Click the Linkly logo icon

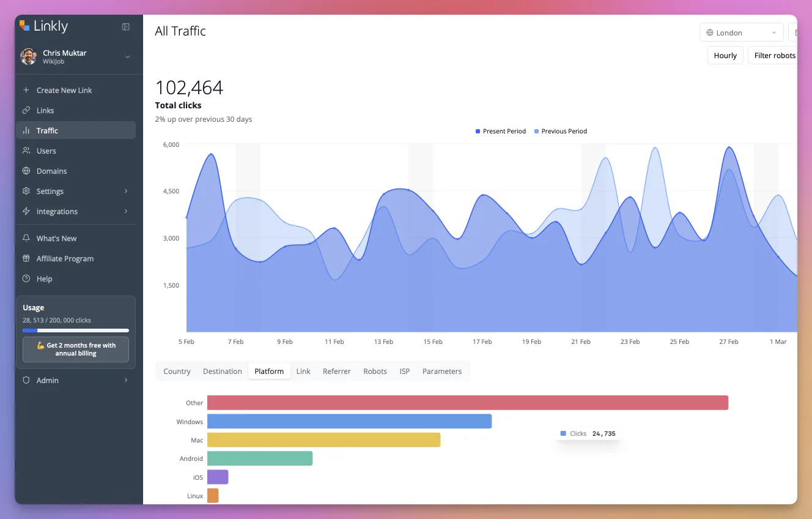coord(24,26)
